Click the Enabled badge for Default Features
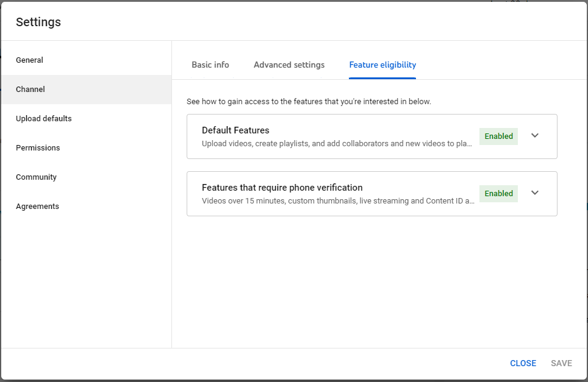Screen dimensions: 588x382 (498, 136)
